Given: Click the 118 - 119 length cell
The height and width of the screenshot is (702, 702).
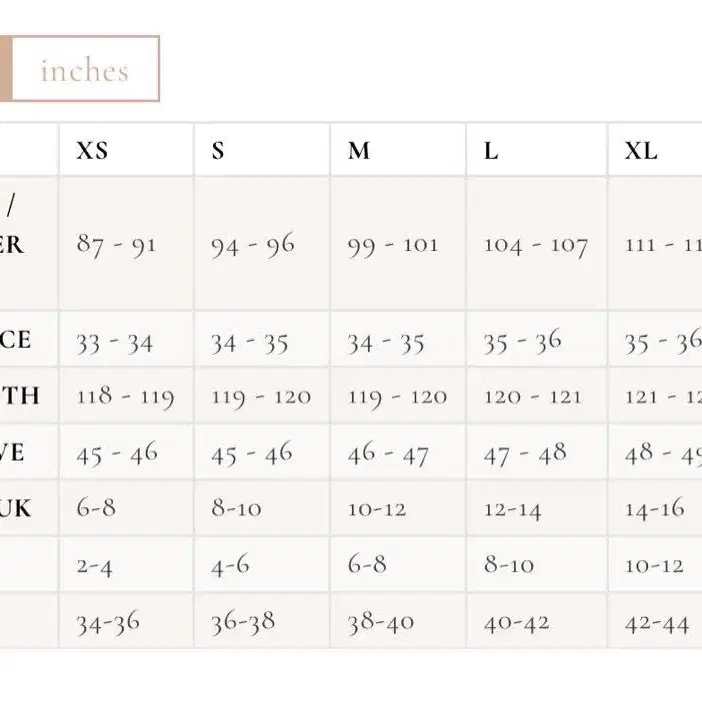Looking at the screenshot, I should tap(127, 395).
